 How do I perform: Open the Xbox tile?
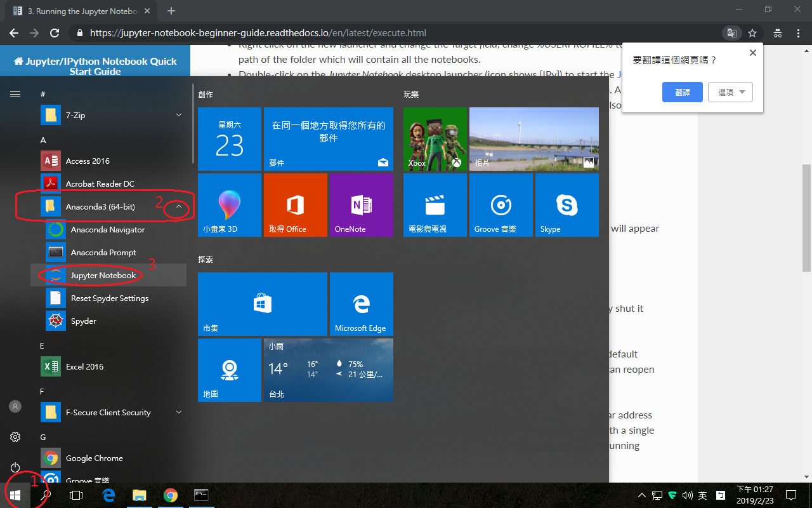pyautogui.click(x=435, y=139)
